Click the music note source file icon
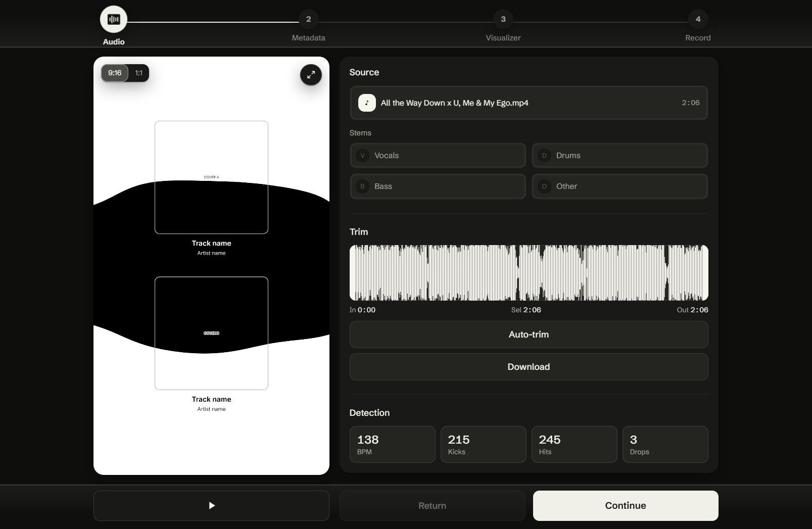Viewport: 812px width, 529px height. click(x=367, y=103)
